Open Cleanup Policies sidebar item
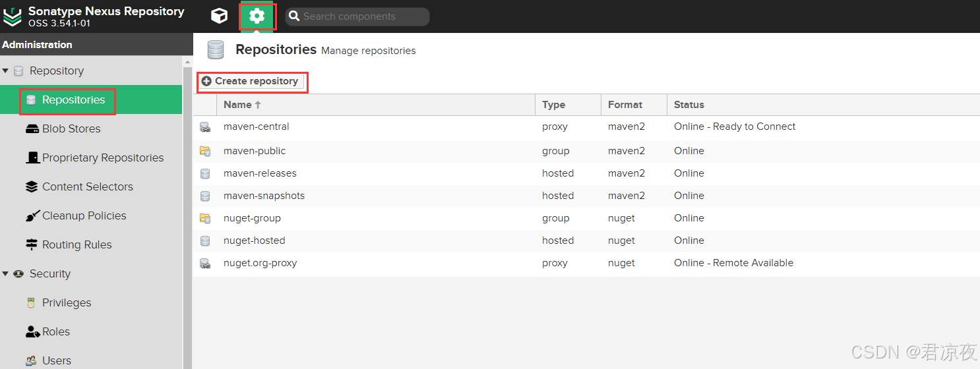Screen dimensions: 980x369 pyautogui.click(x=84, y=215)
